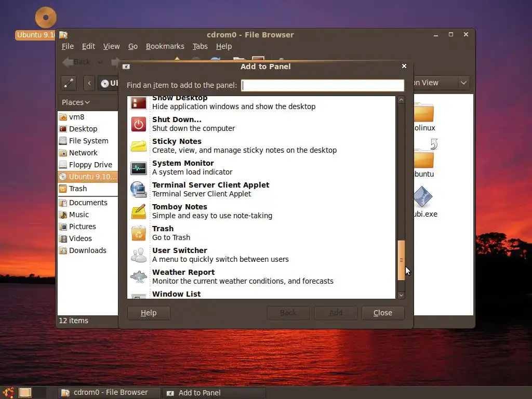Select the Shut Down applet power icon
Screen dimensions: 532x399
pyautogui.click(x=138, y=124)
